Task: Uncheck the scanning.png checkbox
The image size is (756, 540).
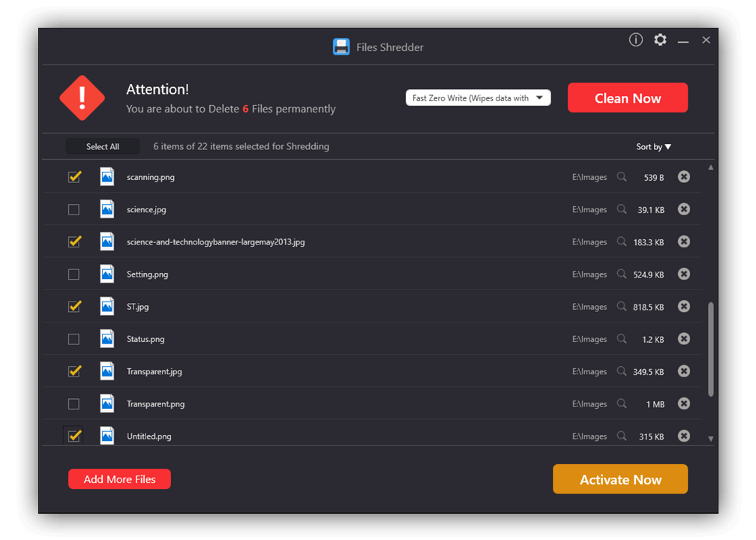Action: (73, 177)
